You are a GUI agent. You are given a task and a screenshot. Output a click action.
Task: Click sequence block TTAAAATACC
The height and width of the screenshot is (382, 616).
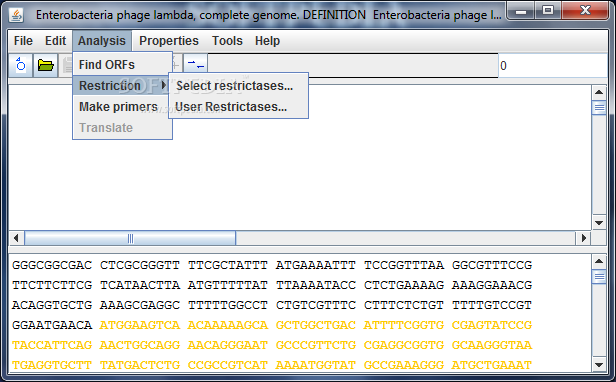316,285
